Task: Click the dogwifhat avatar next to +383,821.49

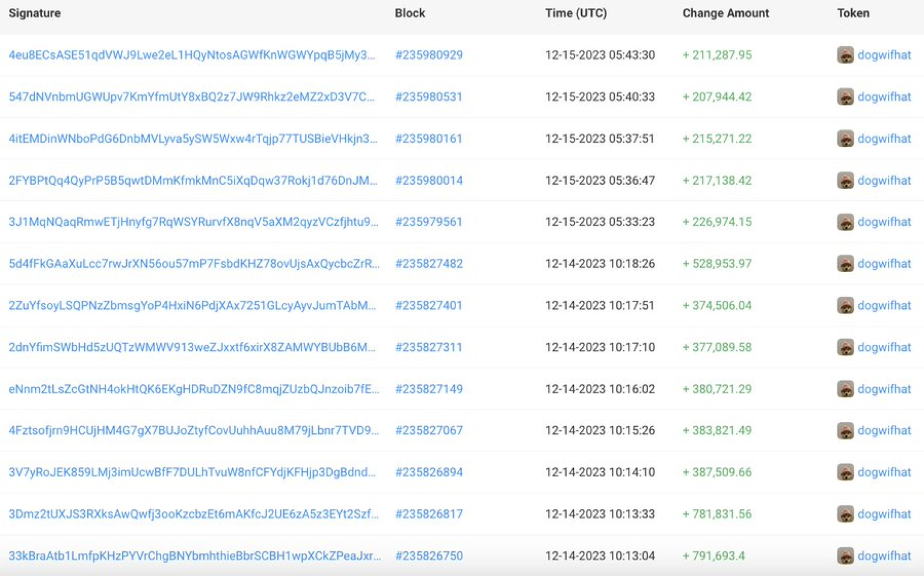Action: click(846, 430)
